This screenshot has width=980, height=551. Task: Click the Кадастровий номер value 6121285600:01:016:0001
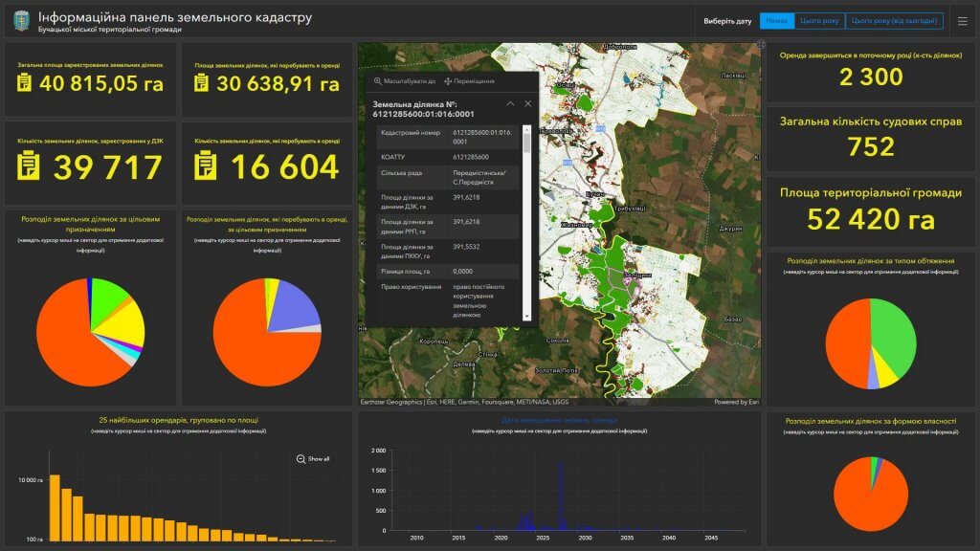click(x=482, y=137)
